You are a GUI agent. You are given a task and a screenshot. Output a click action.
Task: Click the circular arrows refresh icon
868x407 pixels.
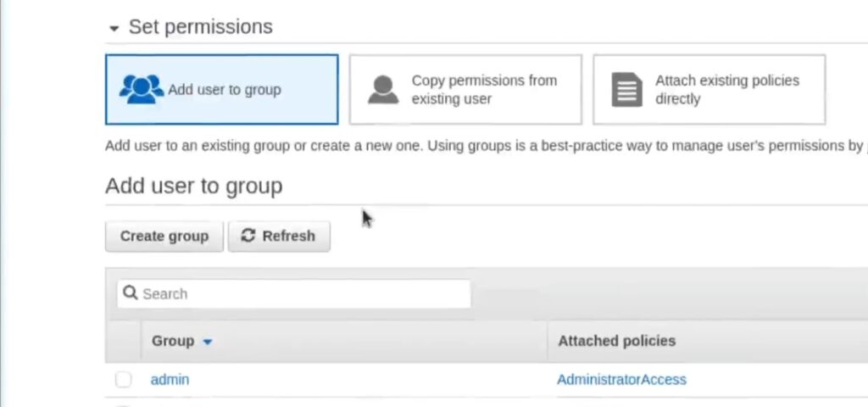pyautogui.click(x=248, y=236)
